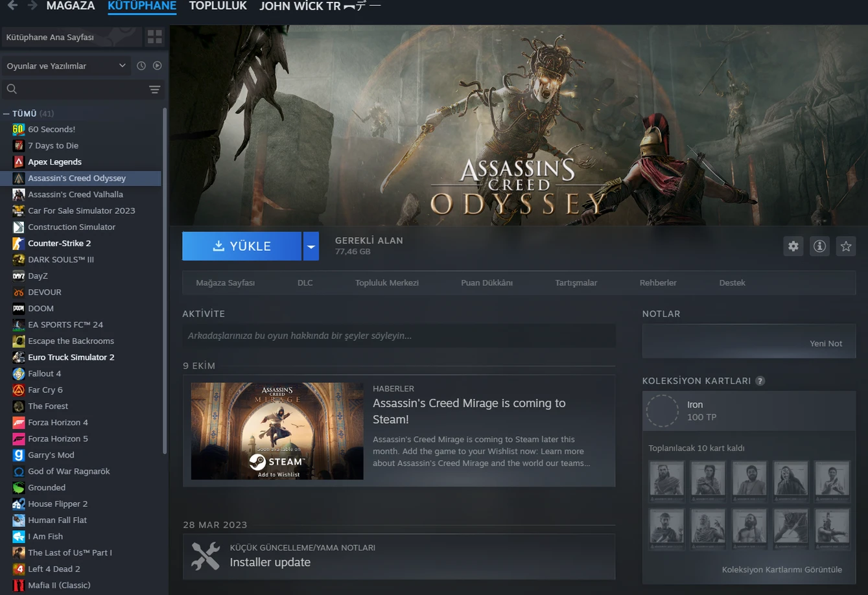Image resolution: width=868 pixels, height=595 pixels.
Task: Select EA SPORTS FC™ 24
Action: point(65,325)
